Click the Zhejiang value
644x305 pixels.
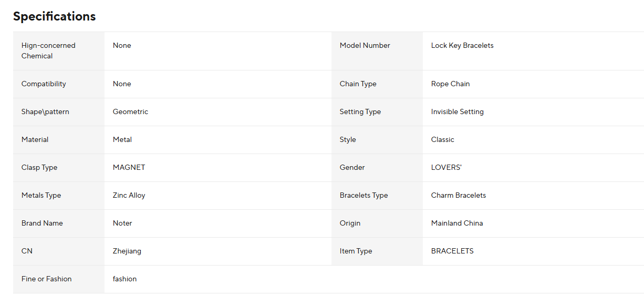click(x=127, y=251)
